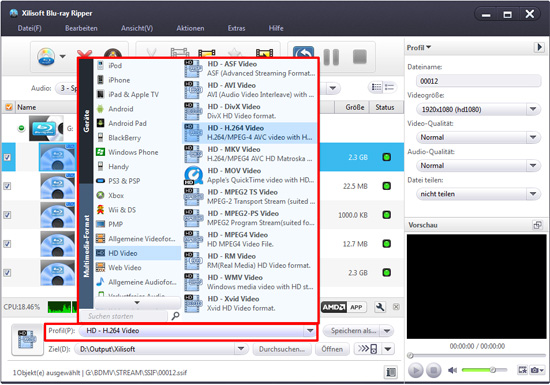Expand the load disc dropdown arrow
This screenshot has height=385, width=550.
pos(63,56)
